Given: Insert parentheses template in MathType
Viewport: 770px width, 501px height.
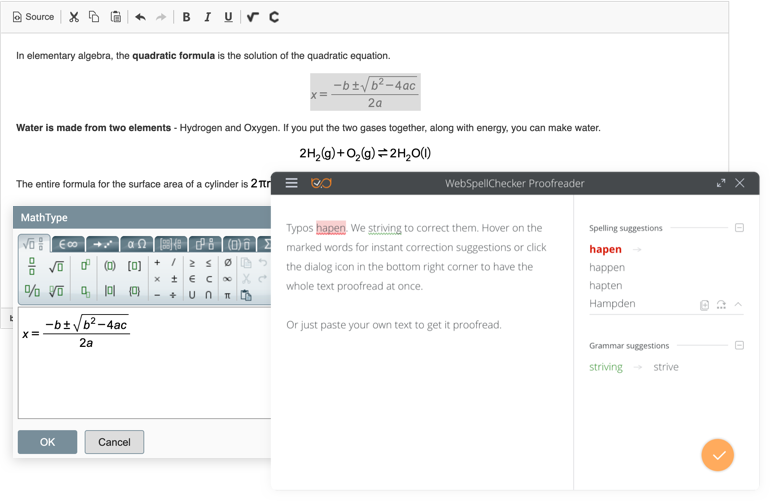Looking at the screenshot, I should pos(110,266).
